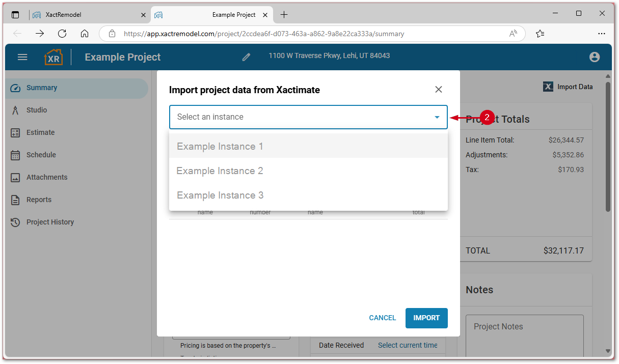Refresh the browser page
This screenshot has width=619, height=364.
[62, 34]
